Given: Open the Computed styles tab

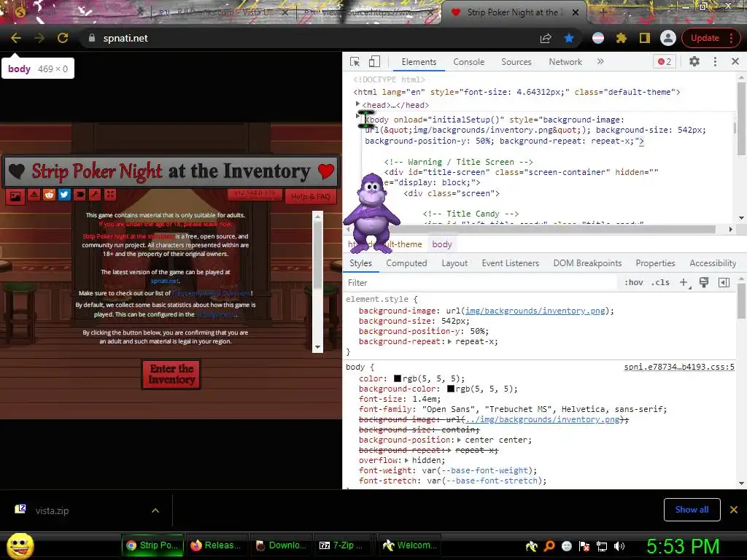Looking at the screenshot, I should pos(406,263).
